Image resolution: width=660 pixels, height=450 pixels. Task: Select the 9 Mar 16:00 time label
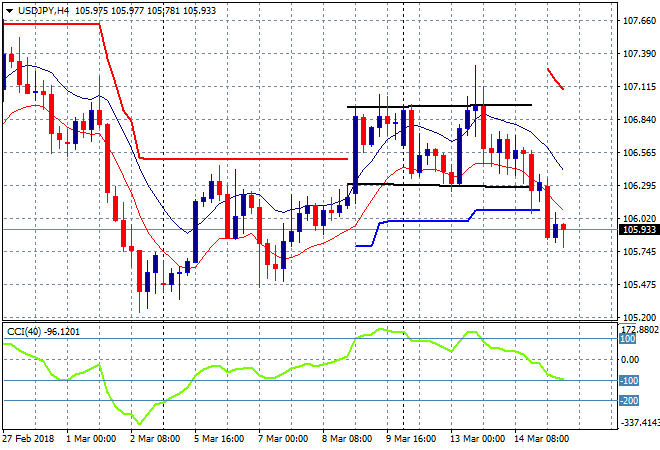pyautogui.click(x=411, y=438)
